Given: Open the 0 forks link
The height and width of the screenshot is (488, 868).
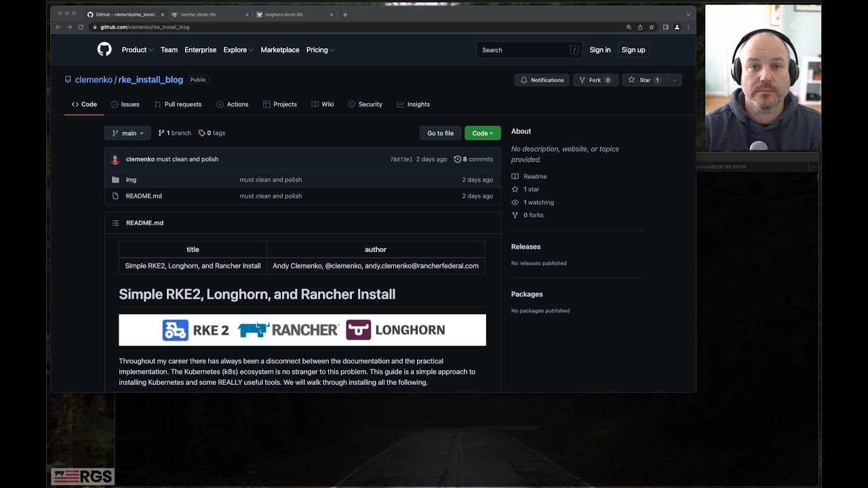Looking at the screenshot, I should (528, 215).
